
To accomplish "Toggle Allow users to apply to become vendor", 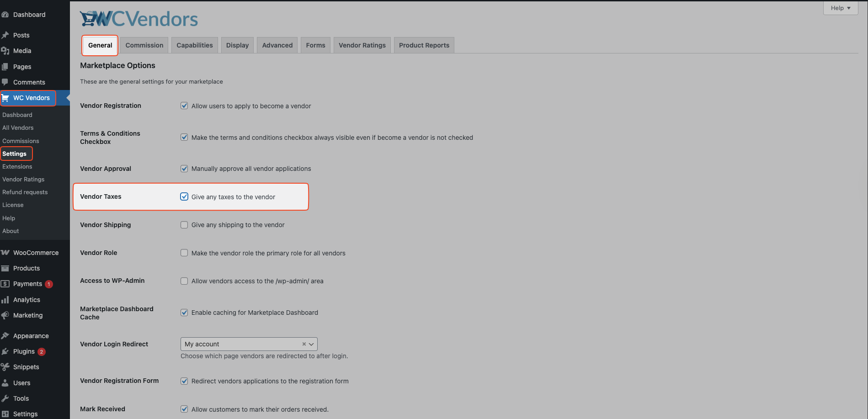I will 184,106.
